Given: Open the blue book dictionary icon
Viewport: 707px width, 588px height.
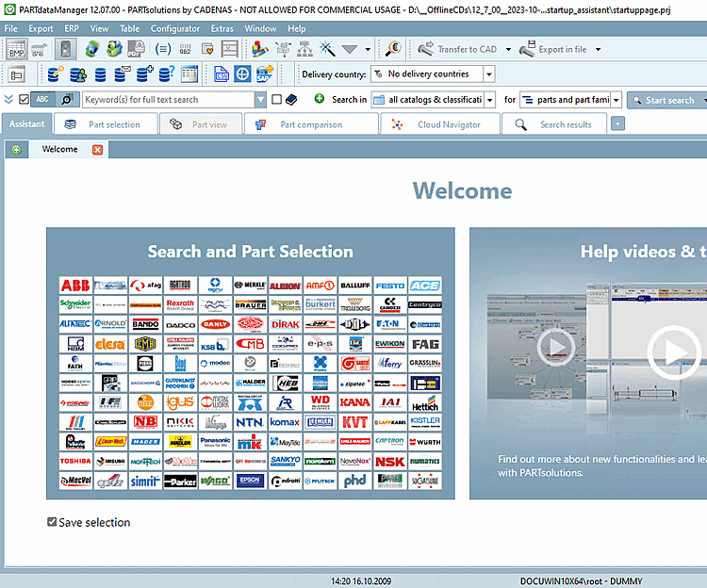Looking at the screenshot, I should 291,99.
